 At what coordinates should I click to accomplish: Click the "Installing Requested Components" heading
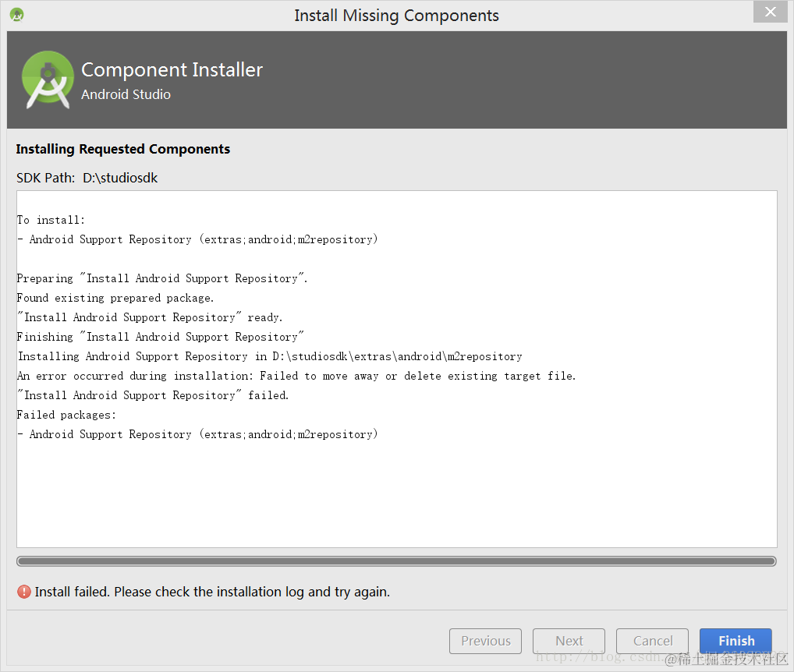[x=123, y=149]
